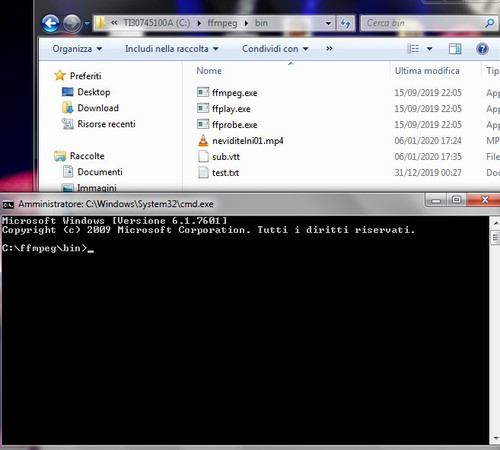The height and width of the screenshot is (450, 500).
Task: Open Risorse recenti in sidebar
Action: pos(106,124)
